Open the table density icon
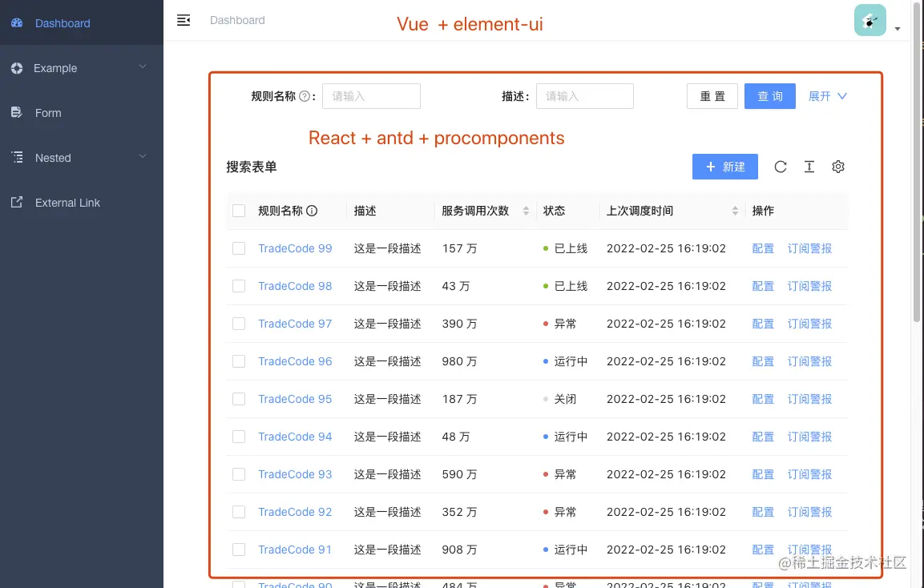 tap(809, 167)
